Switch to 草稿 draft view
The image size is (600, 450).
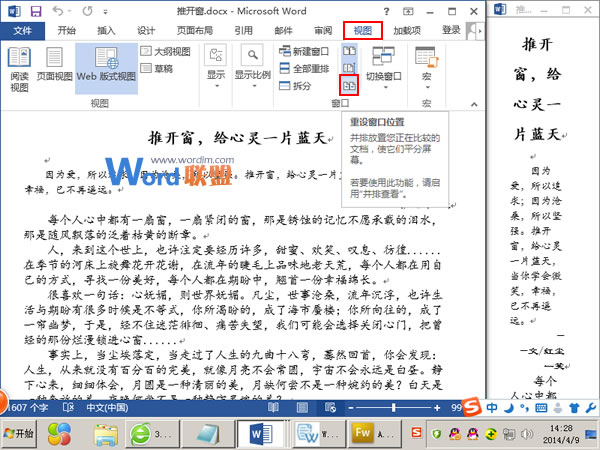pos(157,68)
